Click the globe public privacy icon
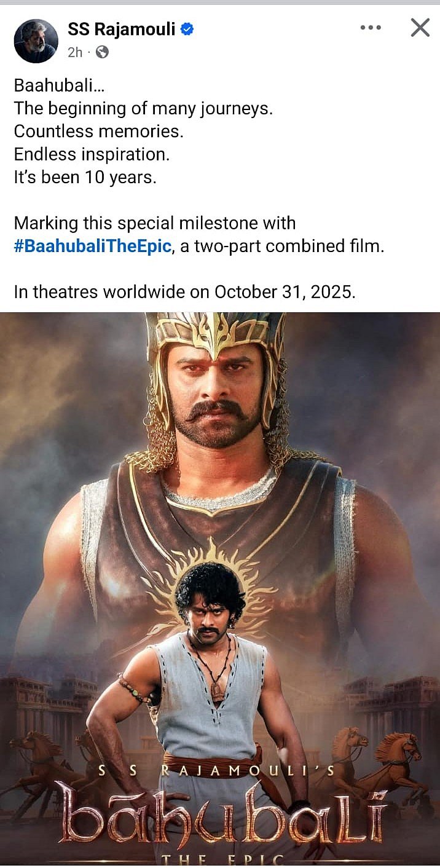The height and width of the screenshot is (868, 440). pos(102,52)
